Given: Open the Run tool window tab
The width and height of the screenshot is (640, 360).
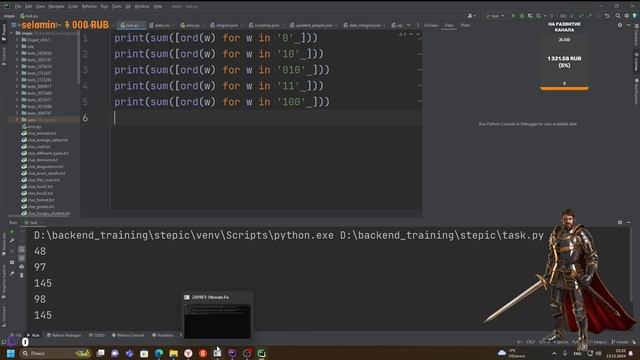Looking at the screenshot, I should (x=33, y=335).
